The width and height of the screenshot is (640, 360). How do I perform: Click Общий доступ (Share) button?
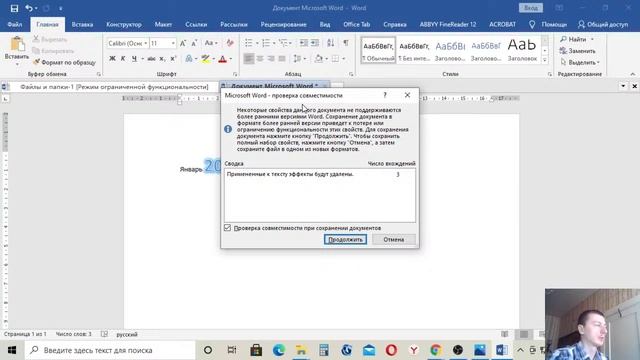point(603,24)
